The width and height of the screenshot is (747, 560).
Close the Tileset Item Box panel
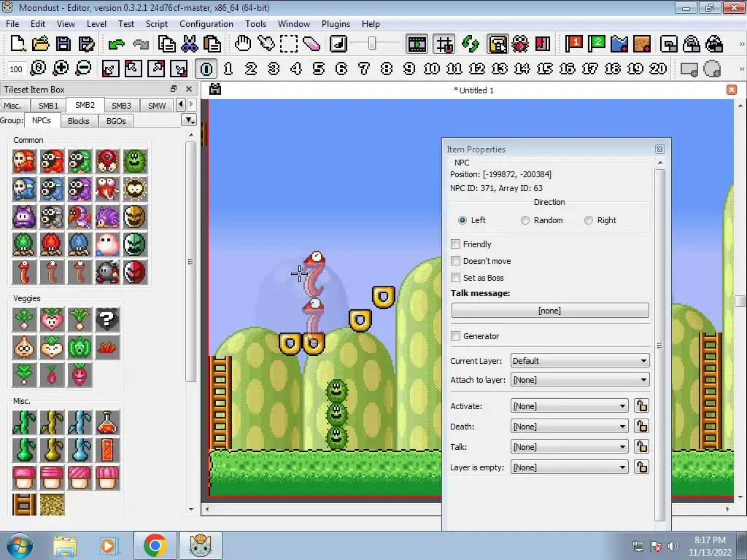[x=189, y=89]
